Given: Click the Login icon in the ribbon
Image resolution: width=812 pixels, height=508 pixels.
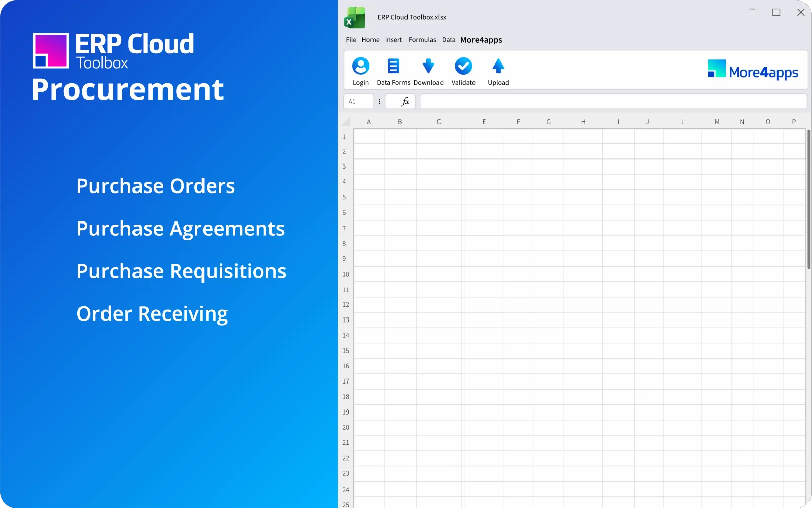Looking at the screenshot, I should pyautogui.click(x=361, y=66).
